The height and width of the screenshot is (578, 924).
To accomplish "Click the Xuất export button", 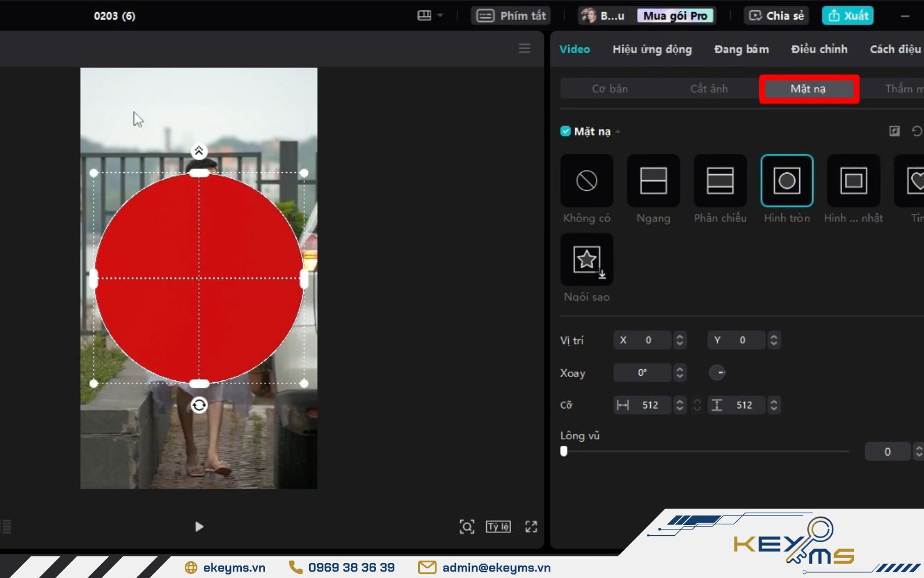I will pos(847,16).
